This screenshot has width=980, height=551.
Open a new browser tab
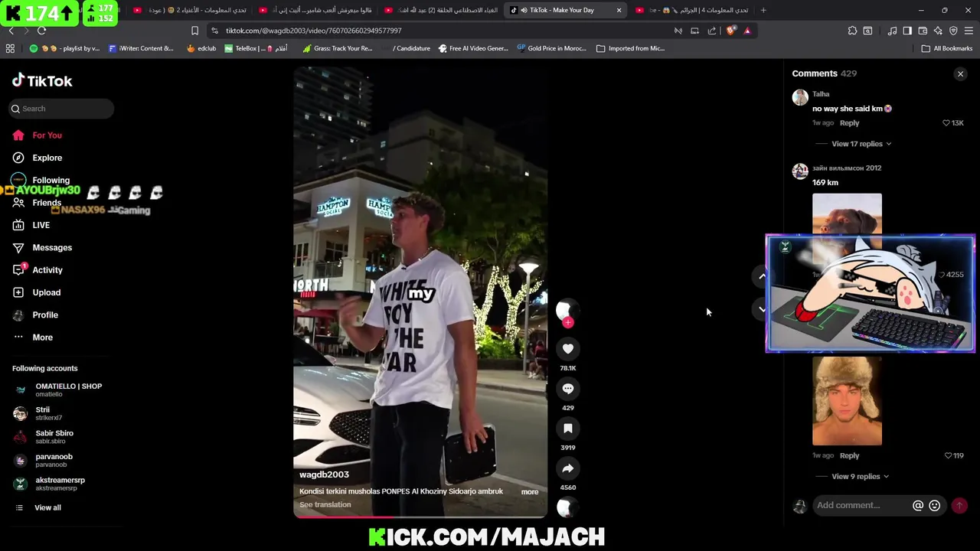[x=763, y=10]
